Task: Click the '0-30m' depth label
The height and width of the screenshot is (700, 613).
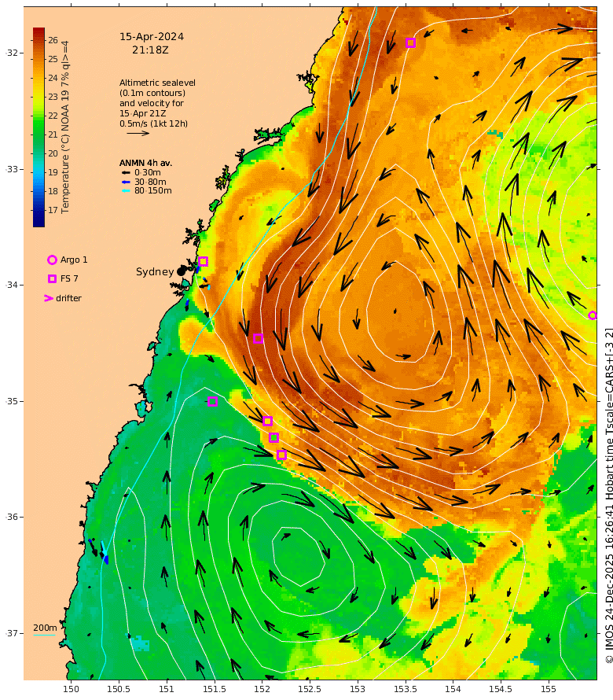Action: 148,172
